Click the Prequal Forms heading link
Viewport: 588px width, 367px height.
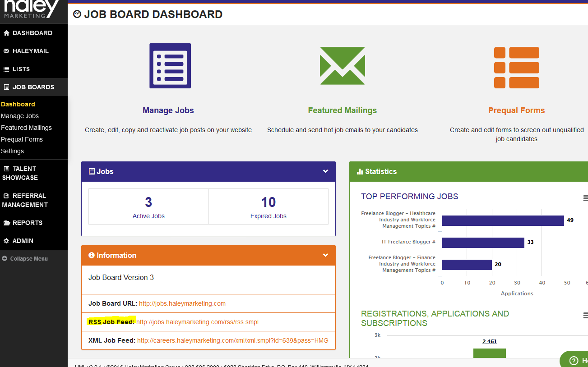pyautogui.click(x=517, y=110)
